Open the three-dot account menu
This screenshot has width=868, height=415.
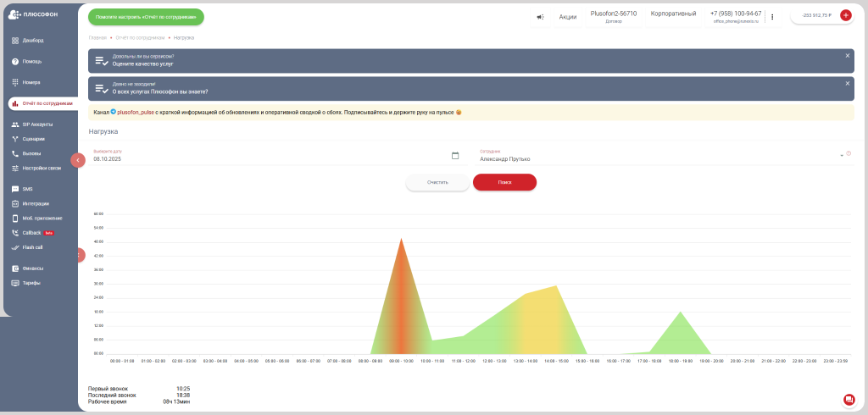click(772, 16)
